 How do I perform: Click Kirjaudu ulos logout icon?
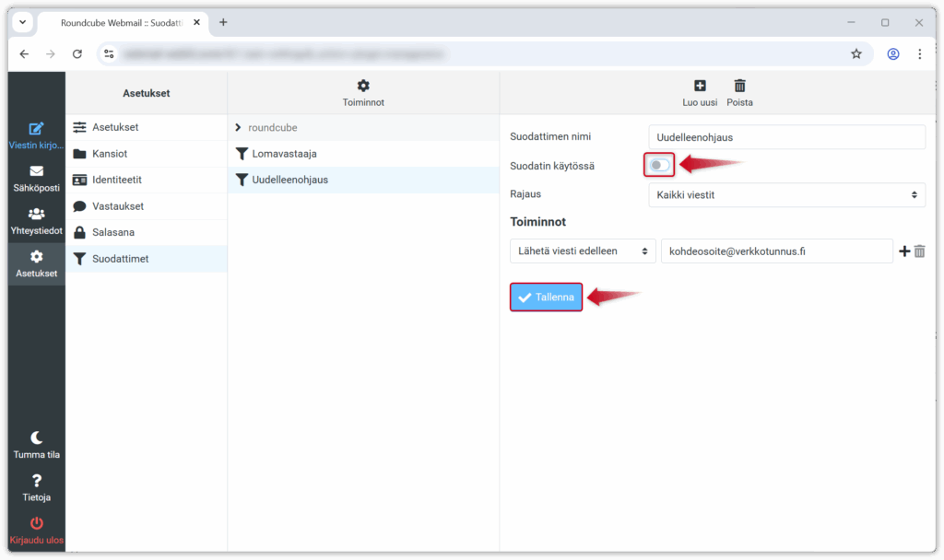[x=36, y=523]
